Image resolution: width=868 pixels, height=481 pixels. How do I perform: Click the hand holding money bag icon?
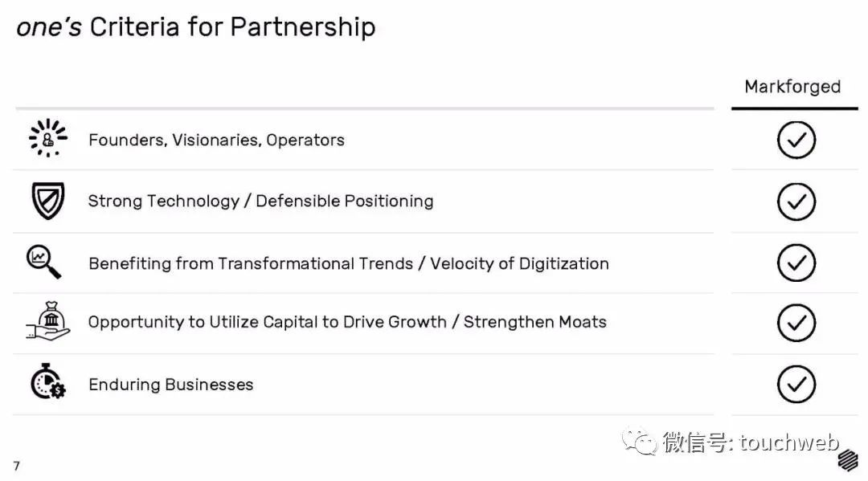47,321
